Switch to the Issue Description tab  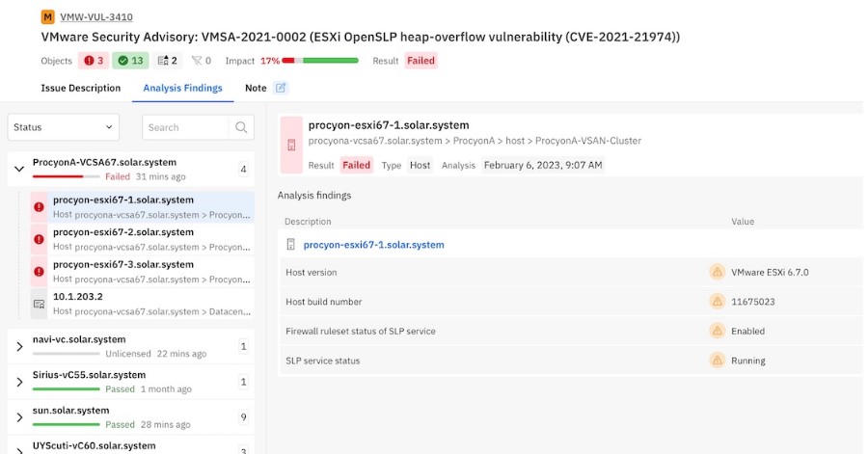click(x=81, y=88)
